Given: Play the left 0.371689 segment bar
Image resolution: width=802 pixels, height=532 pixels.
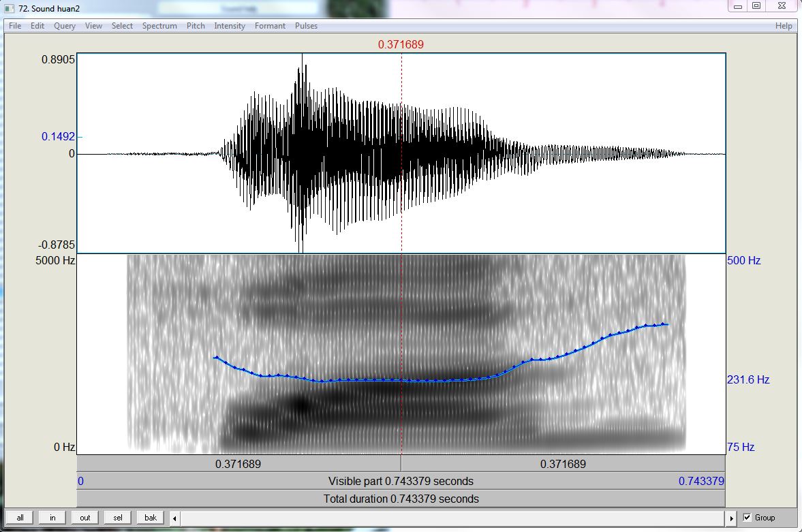Looking at the screenshot, I should coord(238,464).
